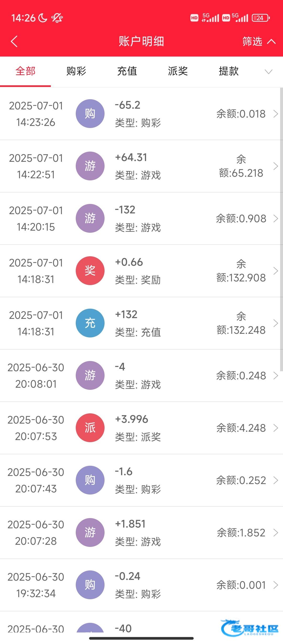Tap the back arrow in header
This screenshot has height=644, width=283.
14,42
